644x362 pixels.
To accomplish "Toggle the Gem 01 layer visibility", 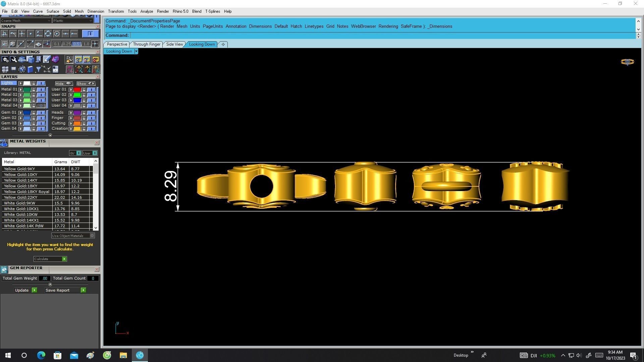I will click(41, 113).
